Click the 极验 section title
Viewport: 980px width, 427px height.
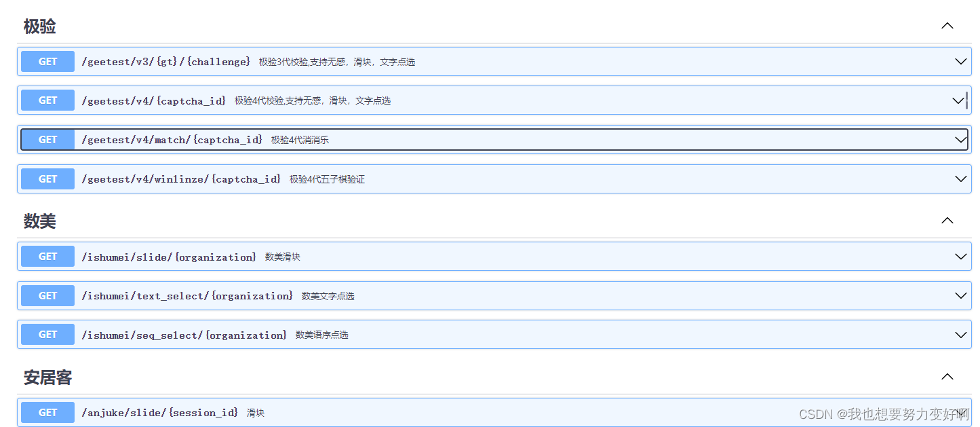click(x=39, y=26)
